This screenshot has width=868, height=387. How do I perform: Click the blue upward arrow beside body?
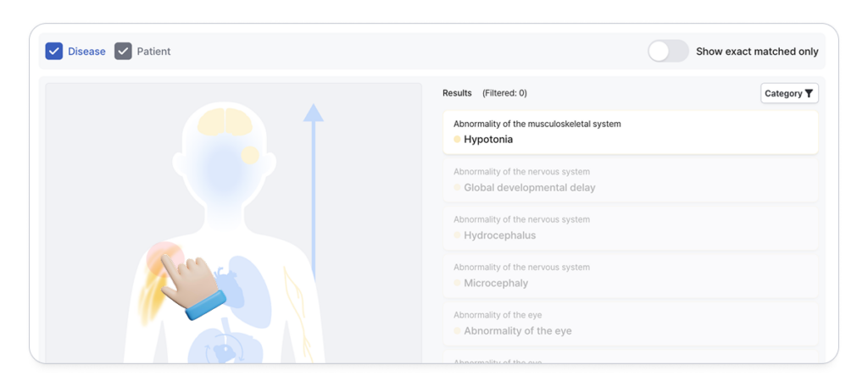(314, 186)
